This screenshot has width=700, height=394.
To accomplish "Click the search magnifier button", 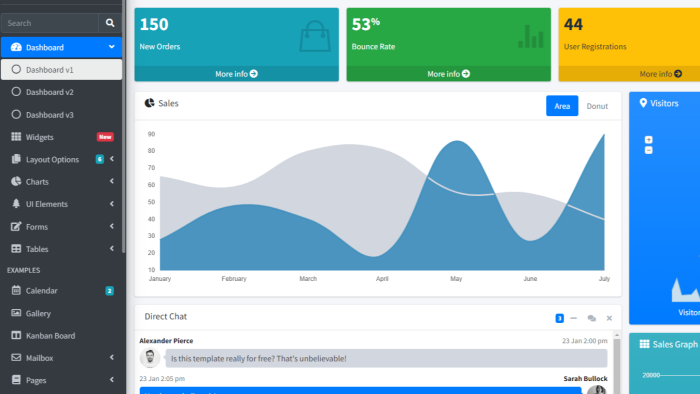I will point(110,23).
